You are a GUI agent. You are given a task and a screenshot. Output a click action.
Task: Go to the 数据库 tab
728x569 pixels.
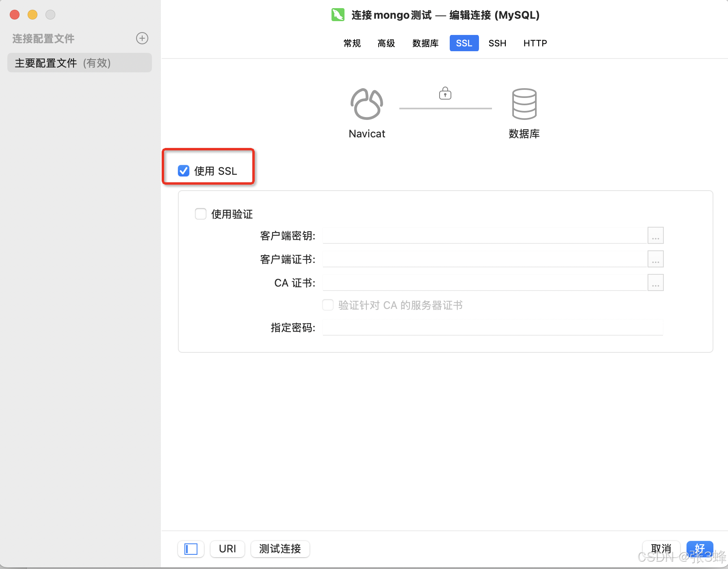[x=425, y=43]
